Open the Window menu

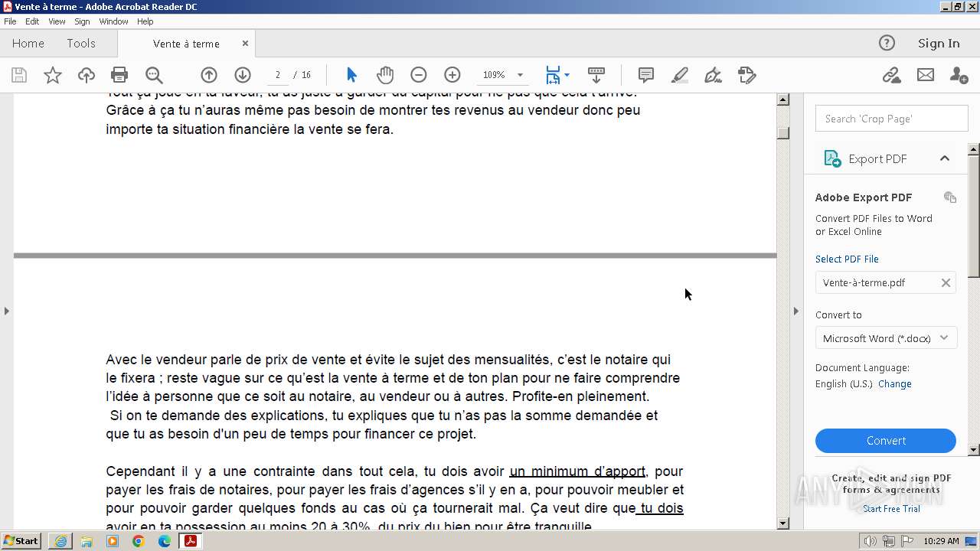coord(113,21)
